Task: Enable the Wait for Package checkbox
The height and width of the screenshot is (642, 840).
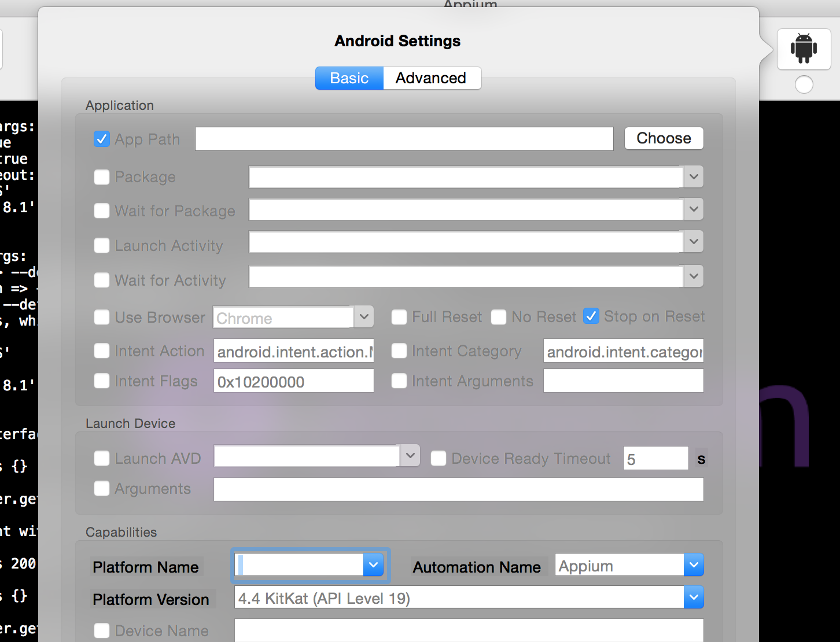Action: click(102, 211)
